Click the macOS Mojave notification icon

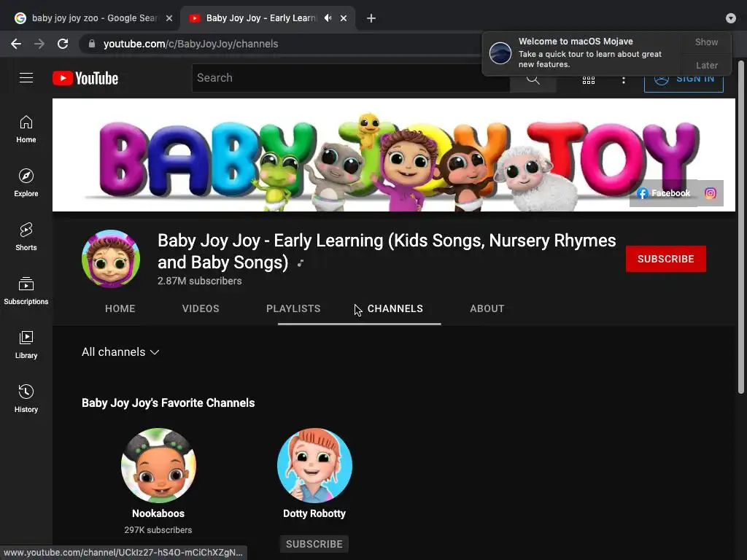pos(500,52)
